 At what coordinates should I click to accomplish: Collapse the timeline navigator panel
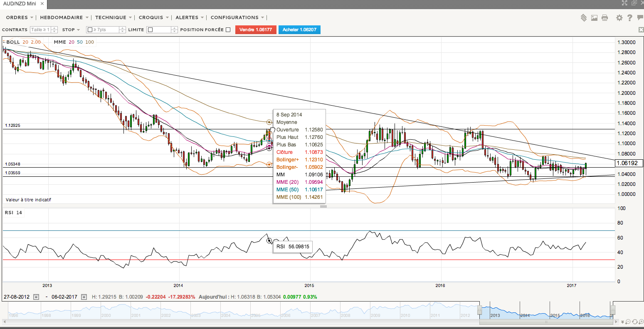(x=622, y=322)
